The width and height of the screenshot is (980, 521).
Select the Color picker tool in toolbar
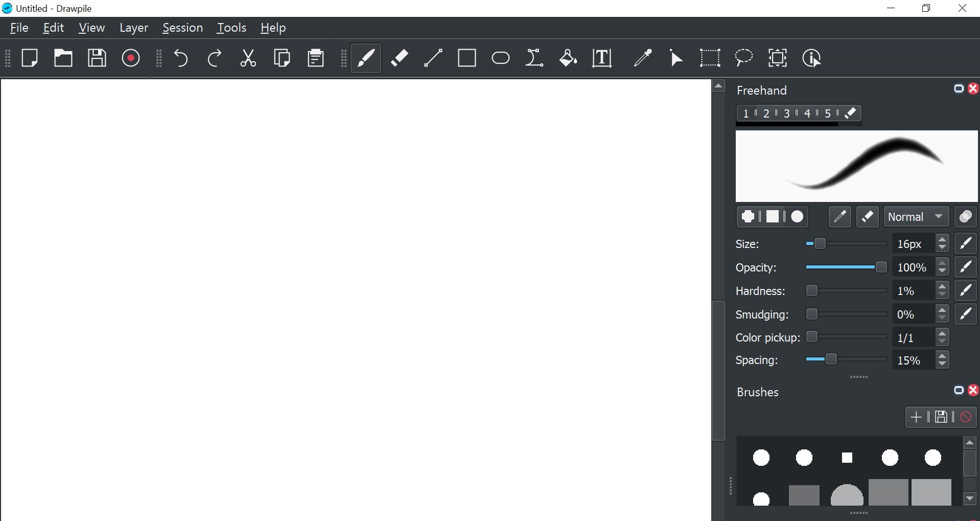(x=643, y=58)
